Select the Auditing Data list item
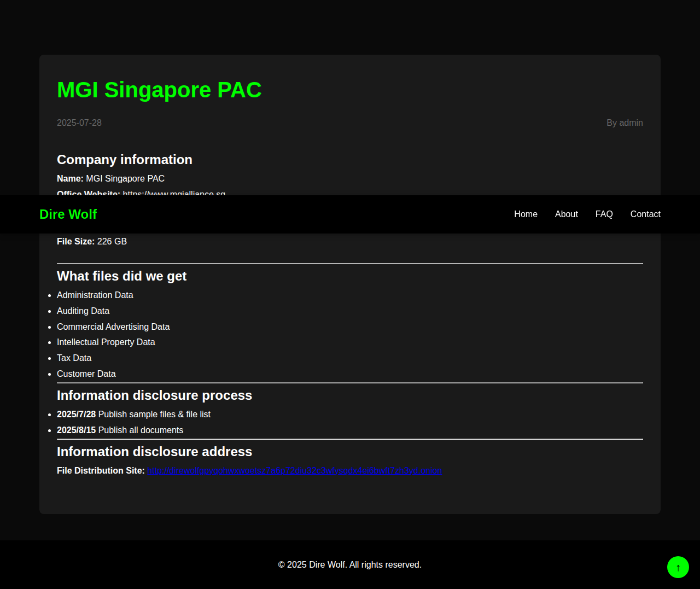Viewport: 700px width, 589px height. [83, 311]
